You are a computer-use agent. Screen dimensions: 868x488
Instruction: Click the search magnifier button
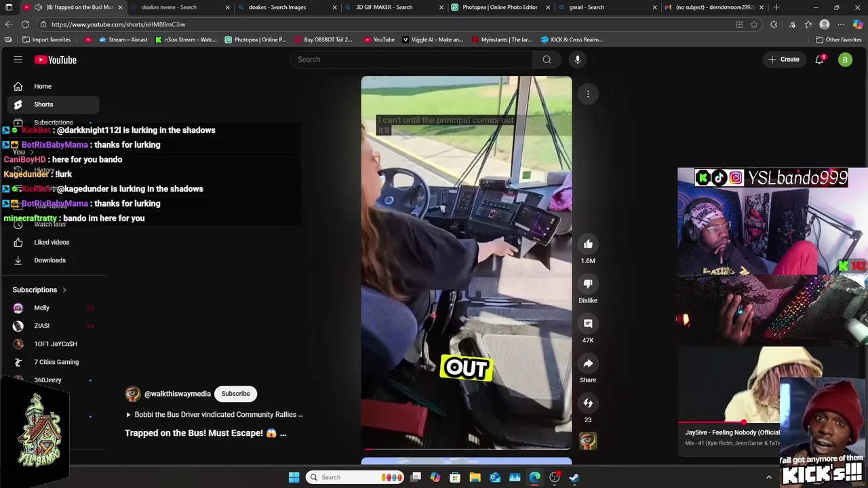(547, 60)
